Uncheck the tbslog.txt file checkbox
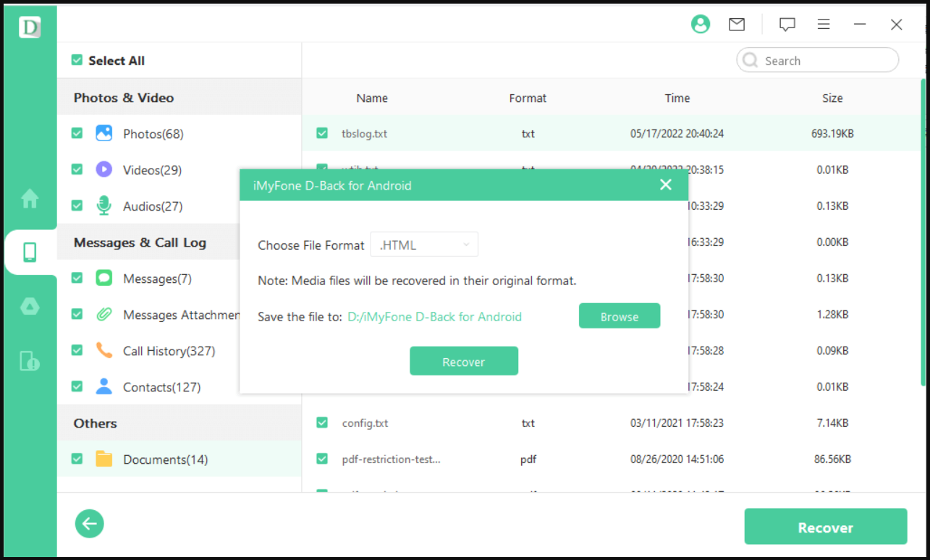Viewport: 930px width, 560px height. (322, 133)
